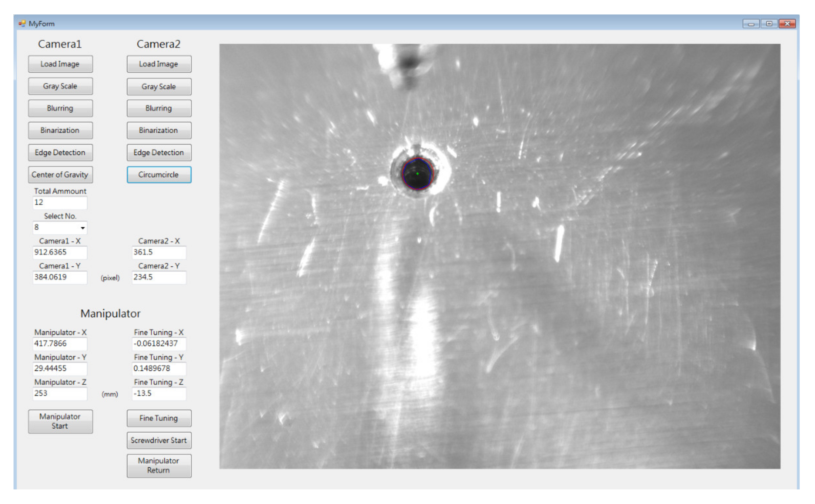The width and height of the screenshot is (815, 504).
Task: Run Camera2 Binarization step
Action: [159, 130]
